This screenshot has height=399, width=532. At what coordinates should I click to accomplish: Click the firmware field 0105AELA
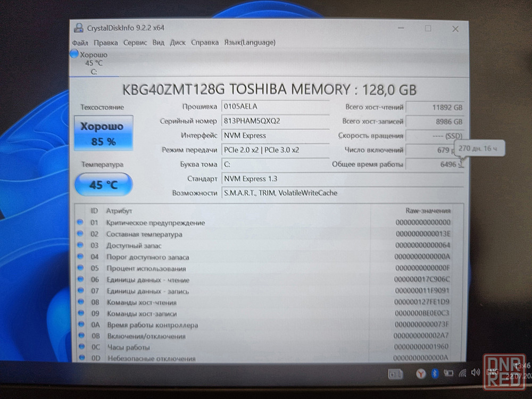275,106
